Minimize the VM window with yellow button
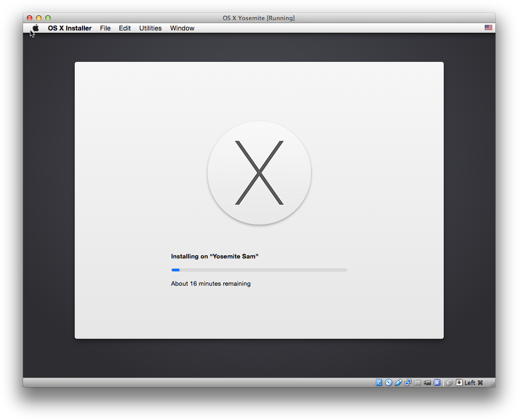This screenshot has height=420, width=518. [x=39, y=18]
